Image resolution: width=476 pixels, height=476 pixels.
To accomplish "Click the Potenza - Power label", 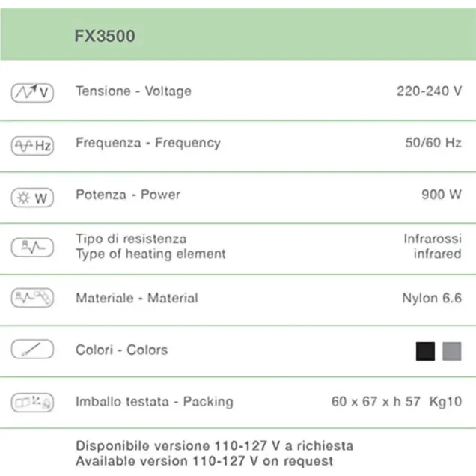I will pos(128,195).
